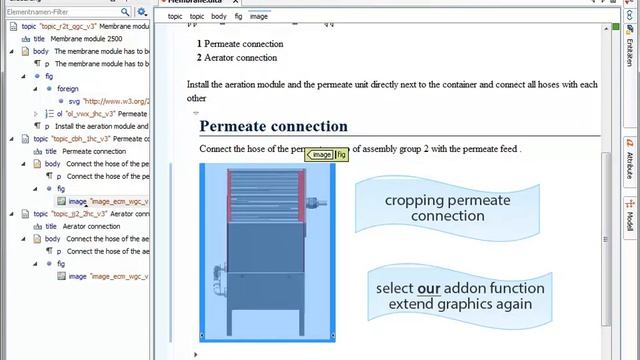Collapse the body node under Membrane module topic
The width and height of the screenshot is (640, 360).
pos(11,51)
